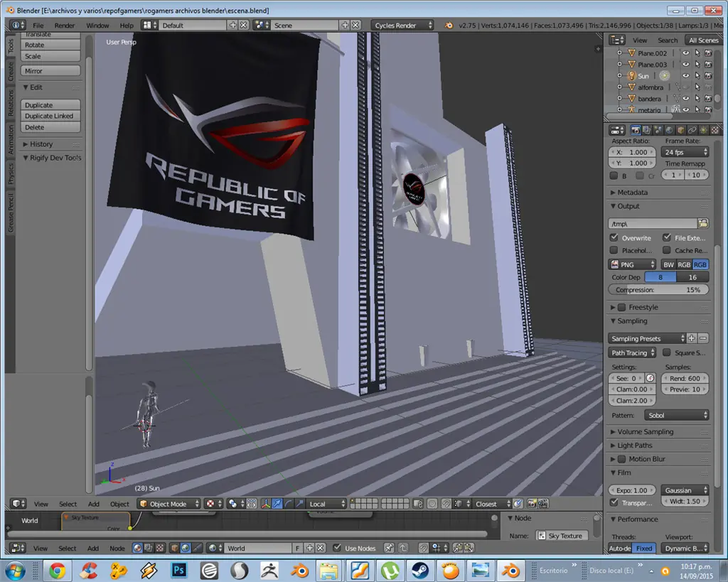Add a new sampling preset with plus icon
Viewport: 728px width, 582px height.
692,338
